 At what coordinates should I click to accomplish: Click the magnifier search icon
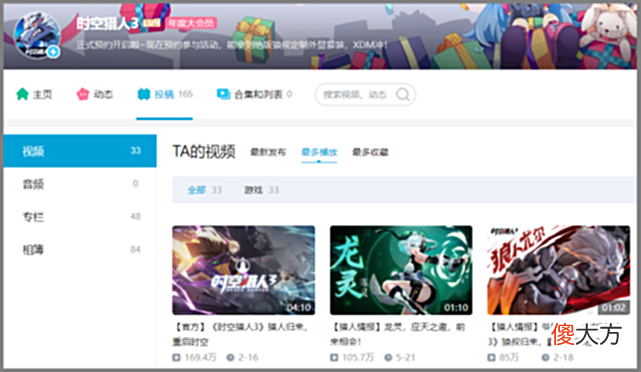[x=403, y=94]
